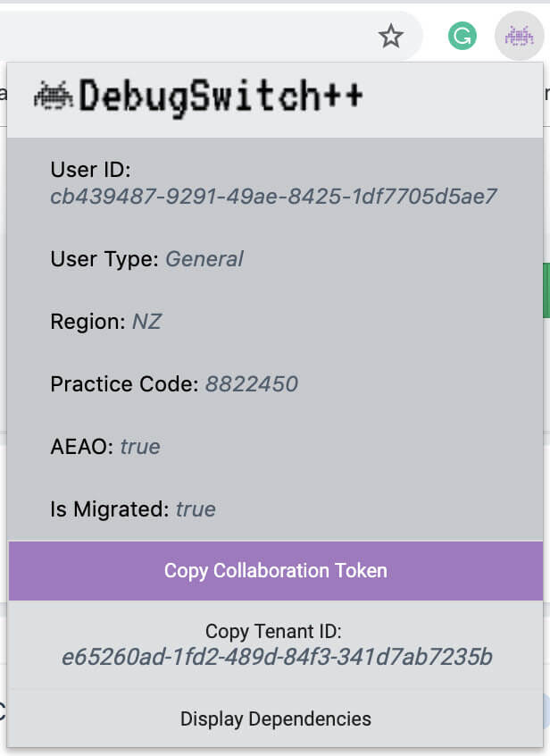
Task: Click the green element at the right edge
Action: click(546, 290)
